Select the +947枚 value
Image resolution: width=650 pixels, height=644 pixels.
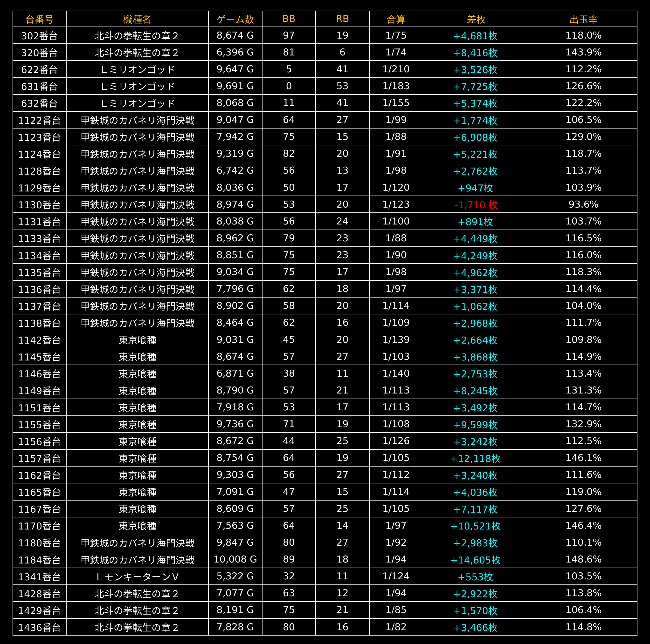475,188
